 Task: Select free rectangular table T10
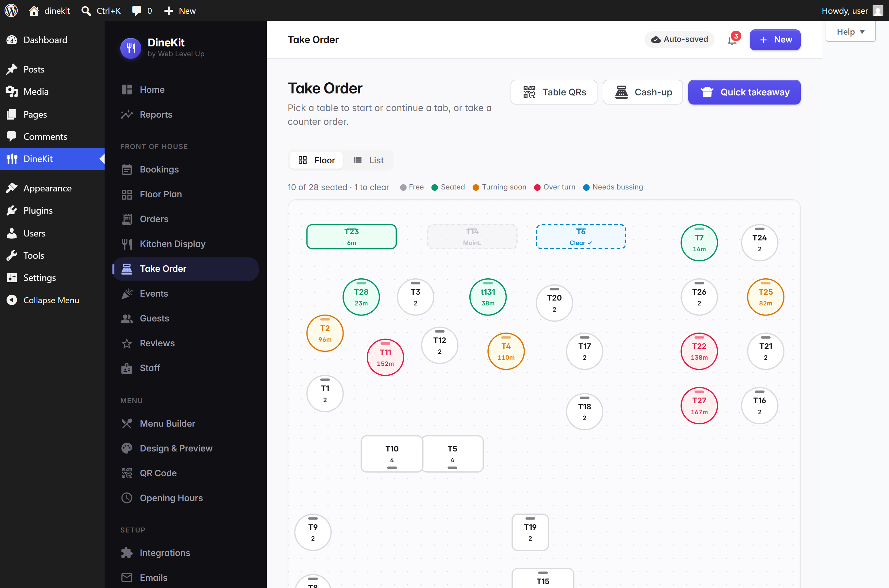point(392,454)
